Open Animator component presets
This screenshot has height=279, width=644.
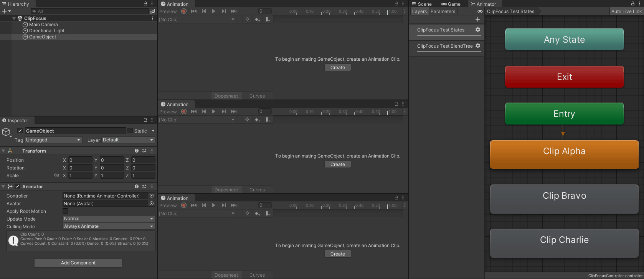(144, 186)
